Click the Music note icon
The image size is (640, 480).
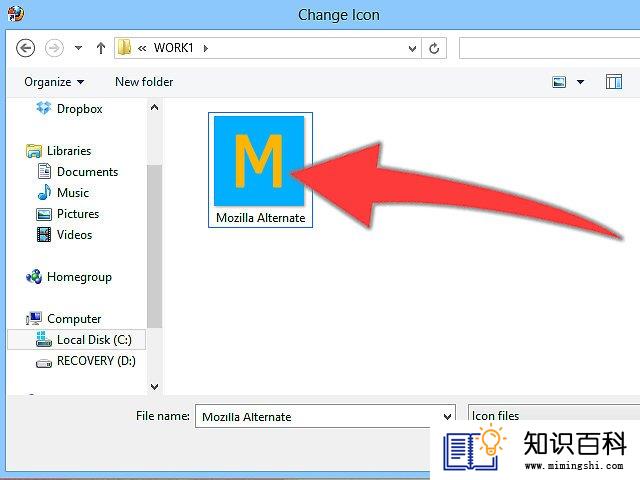click(x=44, y=192)
